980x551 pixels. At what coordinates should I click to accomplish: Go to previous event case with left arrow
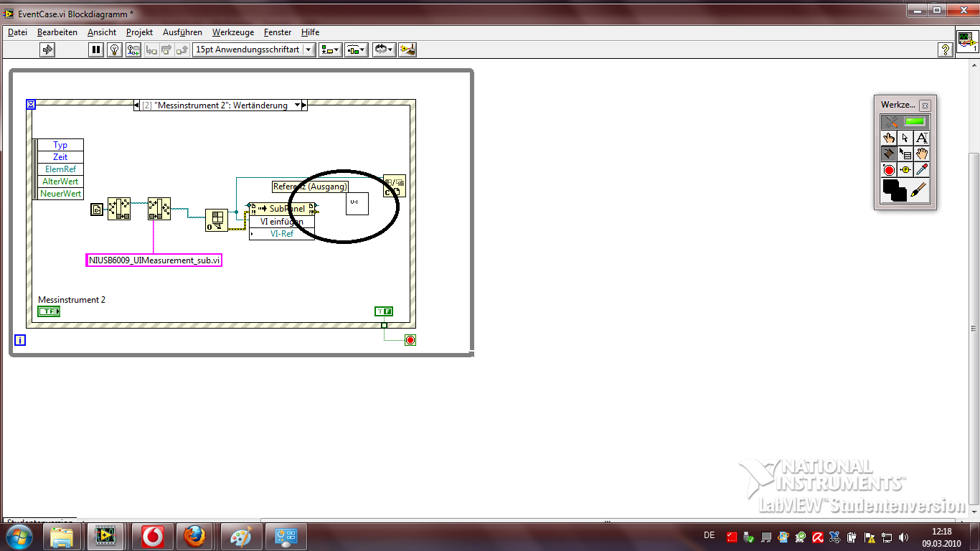click(x=138, y=105)
